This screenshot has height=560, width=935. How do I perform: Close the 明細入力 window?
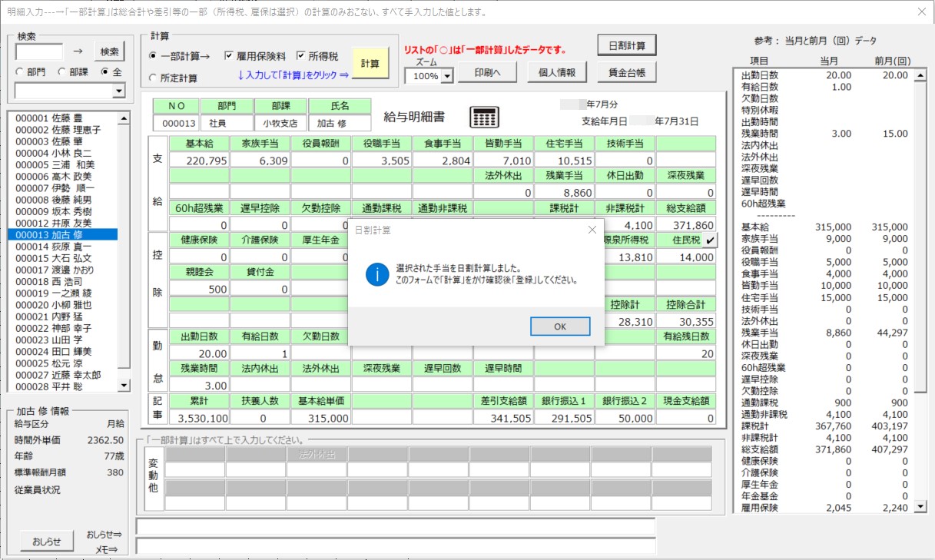point(922,12)
